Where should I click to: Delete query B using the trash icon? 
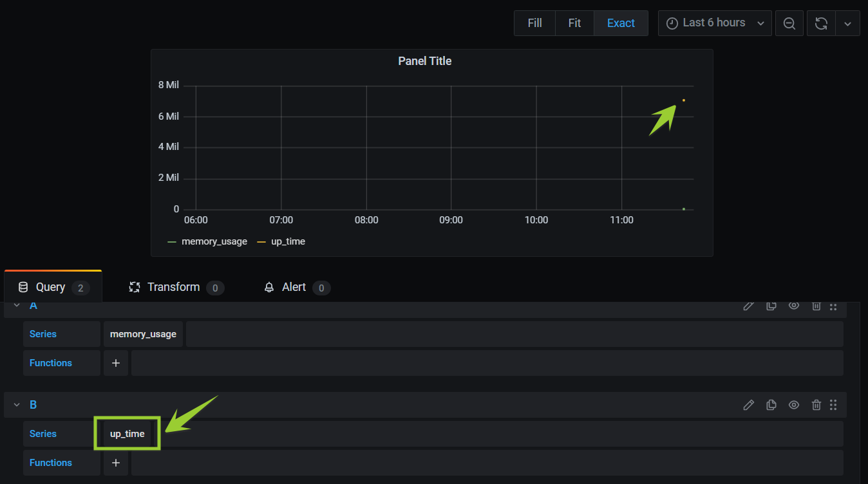click(816, 405)
